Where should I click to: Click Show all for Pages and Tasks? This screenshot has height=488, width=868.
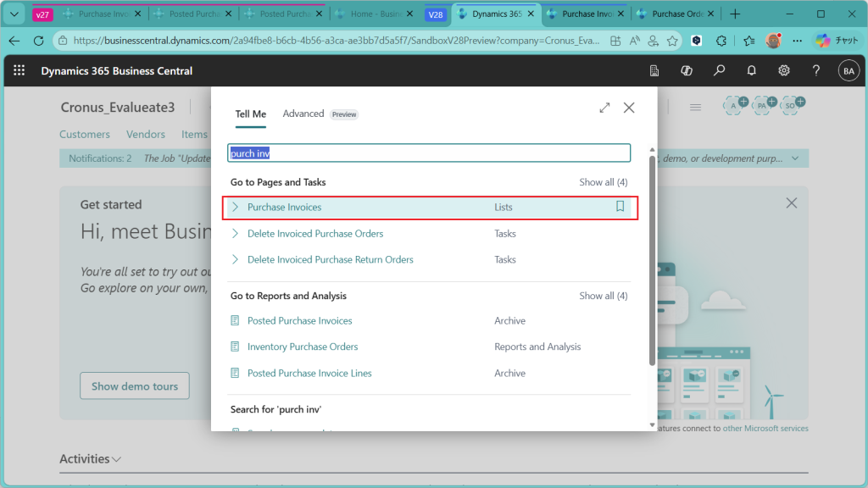pos(603,182)
